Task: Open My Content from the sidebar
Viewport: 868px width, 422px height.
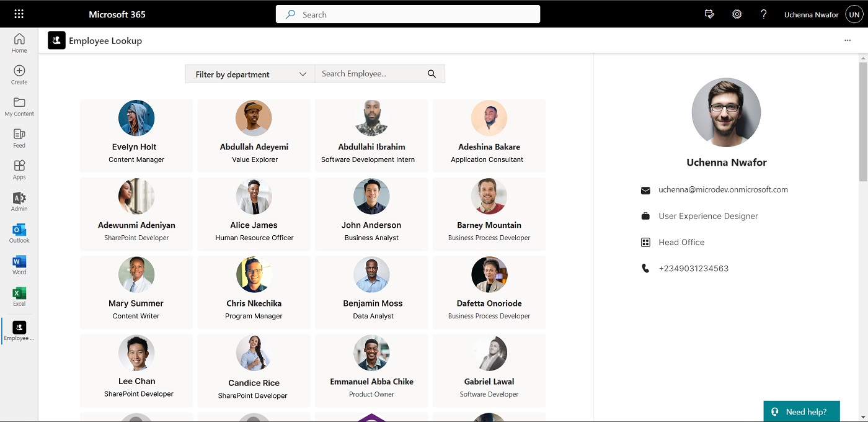Action: click(19, 105)
